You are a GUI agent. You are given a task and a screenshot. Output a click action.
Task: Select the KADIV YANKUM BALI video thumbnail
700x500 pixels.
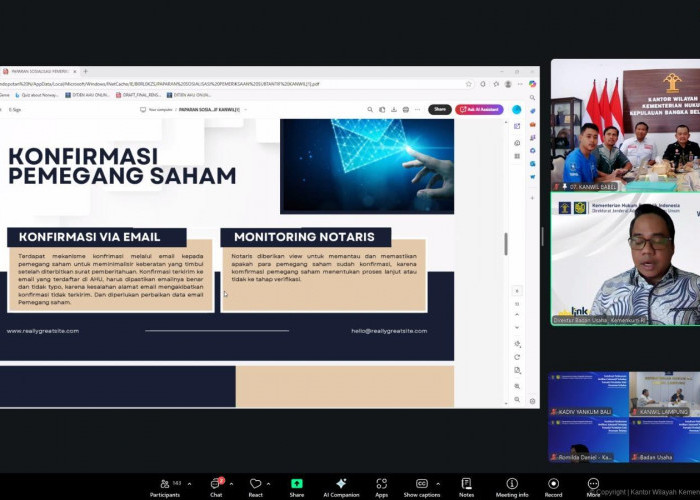[588, 394]
